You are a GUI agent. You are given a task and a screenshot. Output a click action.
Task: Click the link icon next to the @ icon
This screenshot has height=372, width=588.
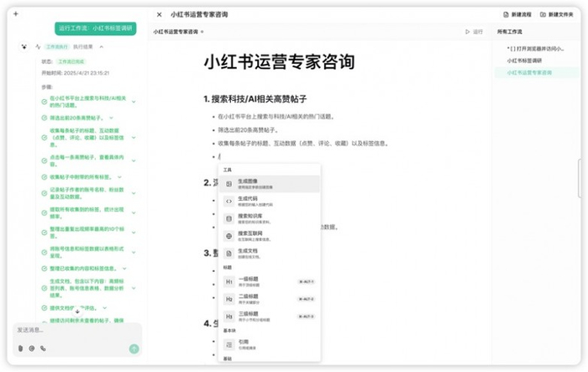click(43, 348)
